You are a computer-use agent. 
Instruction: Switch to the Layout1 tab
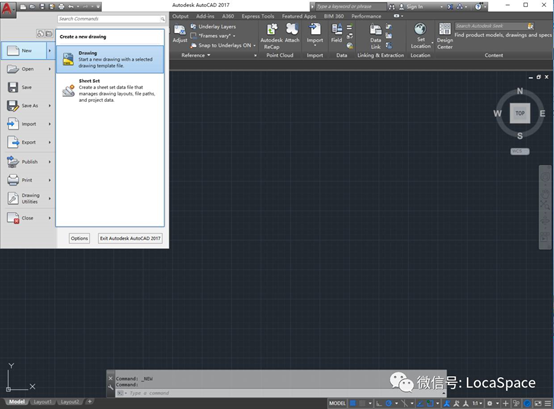click(x=43, y=402)
